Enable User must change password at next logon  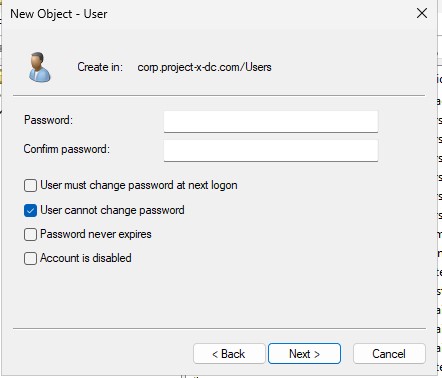pyautogui.click(x=30, y=185)
